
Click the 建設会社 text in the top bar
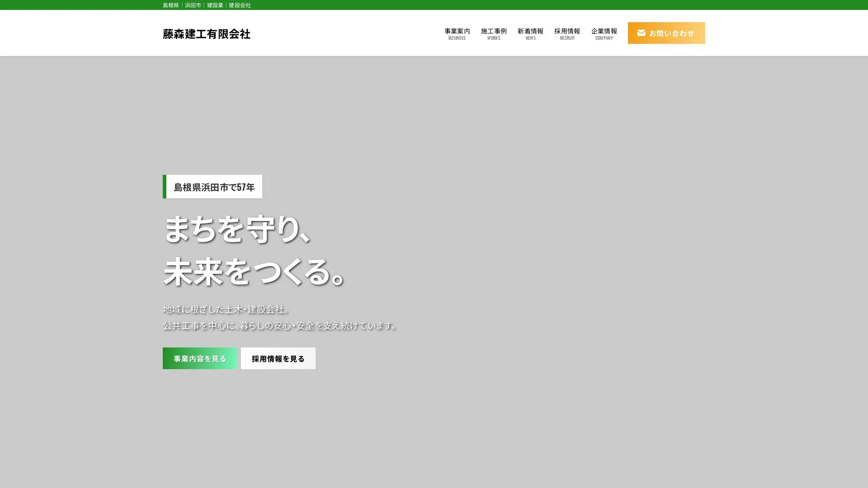point(240,5)
